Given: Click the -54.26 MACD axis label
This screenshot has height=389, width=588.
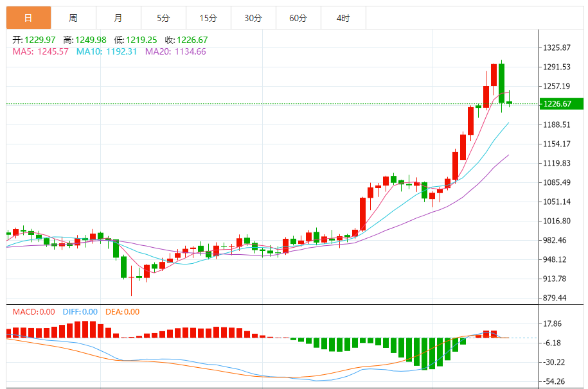Looking at the screenshot, I should coord(553,381).
